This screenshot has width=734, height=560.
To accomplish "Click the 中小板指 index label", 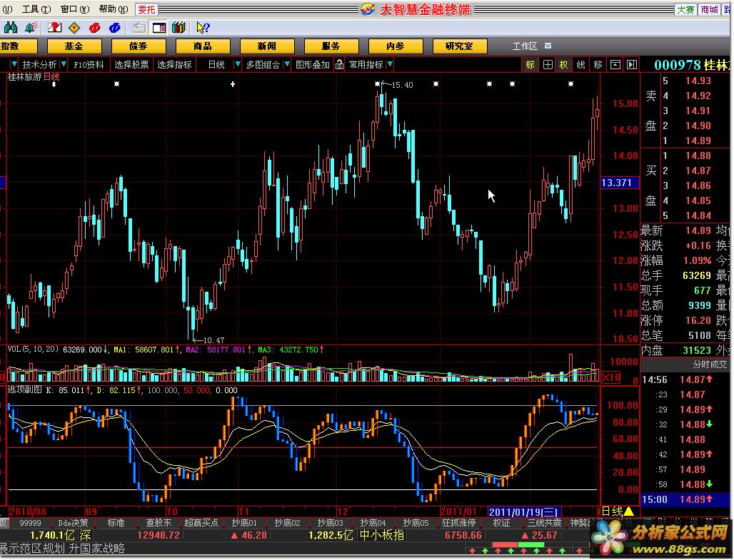I will [x=381, y=535].
